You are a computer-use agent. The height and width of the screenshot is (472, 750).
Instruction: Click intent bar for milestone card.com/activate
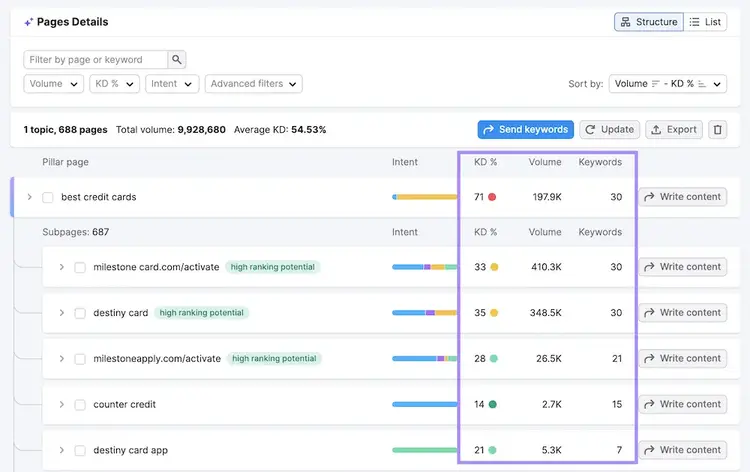[x=425, y=267]
